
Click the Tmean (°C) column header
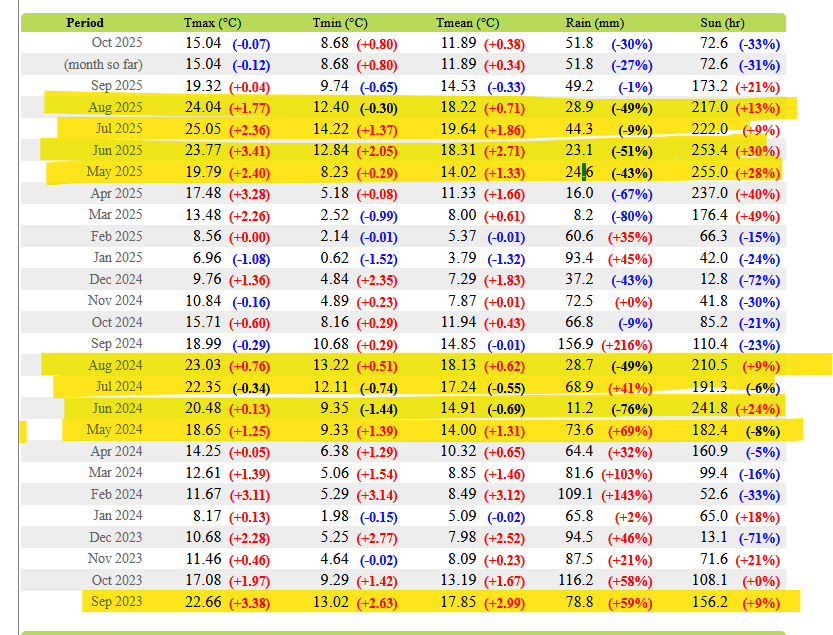(468, 22)
